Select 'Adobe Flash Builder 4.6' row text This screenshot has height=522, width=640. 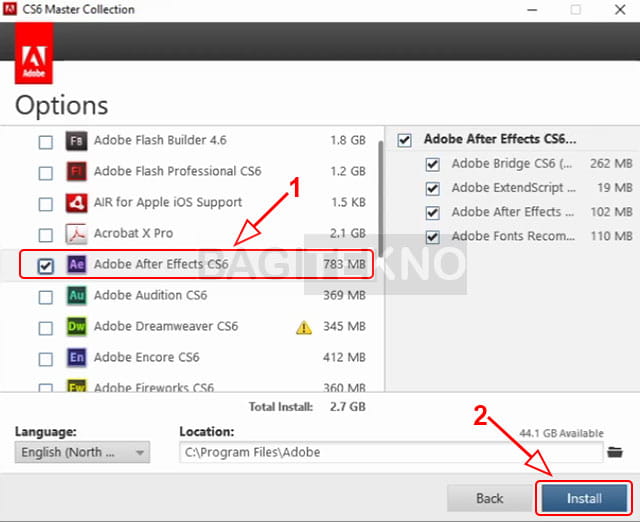tap(160, 140)
